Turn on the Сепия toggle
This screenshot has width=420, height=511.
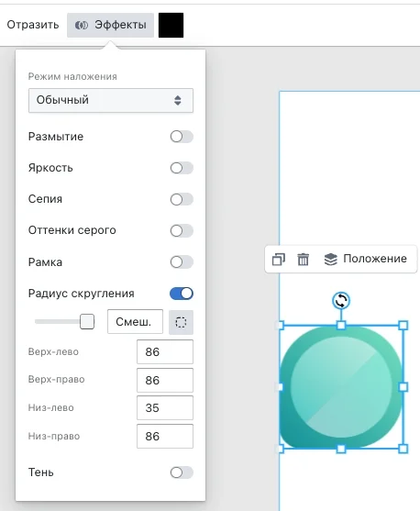tap(182, 199)
